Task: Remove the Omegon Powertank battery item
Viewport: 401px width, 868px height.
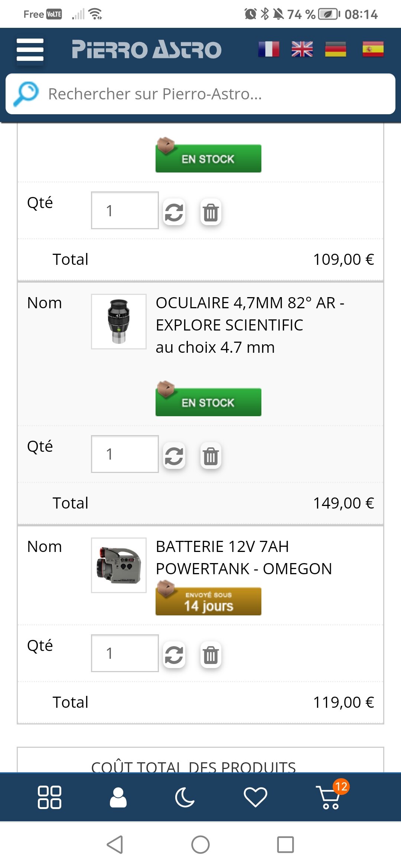Action: tap(211, 655)
